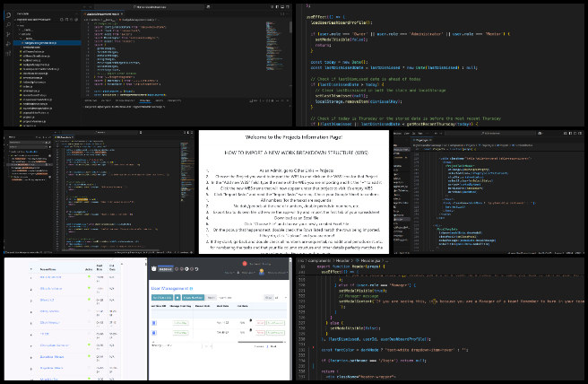Screen dimensions: 588x384
Task: Click the first teal button under User Management
Action: click(162, 298)
